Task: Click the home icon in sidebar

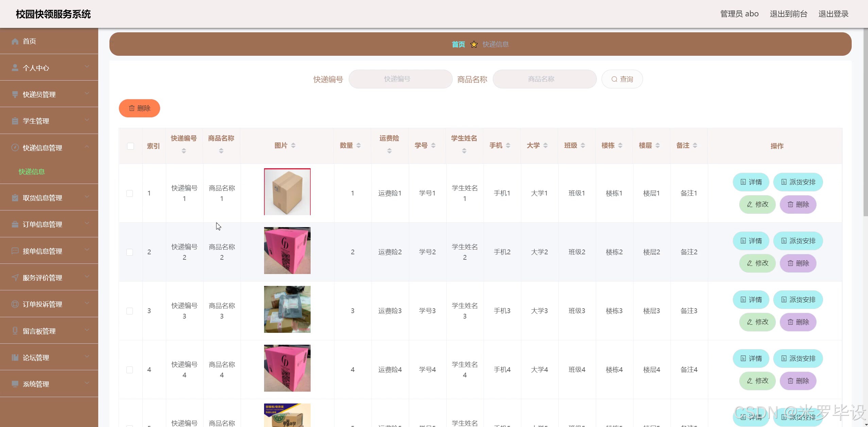Action: click(15, 41)
